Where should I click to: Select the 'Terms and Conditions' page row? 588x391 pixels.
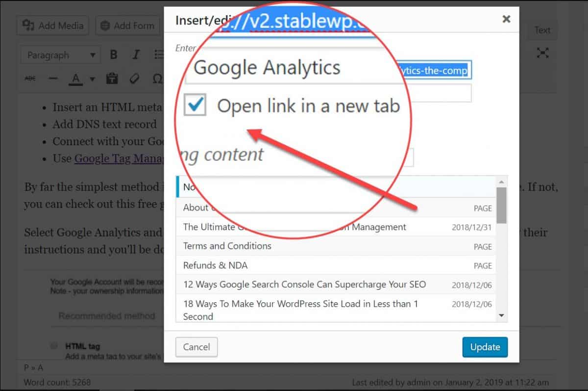pos(336,246)
